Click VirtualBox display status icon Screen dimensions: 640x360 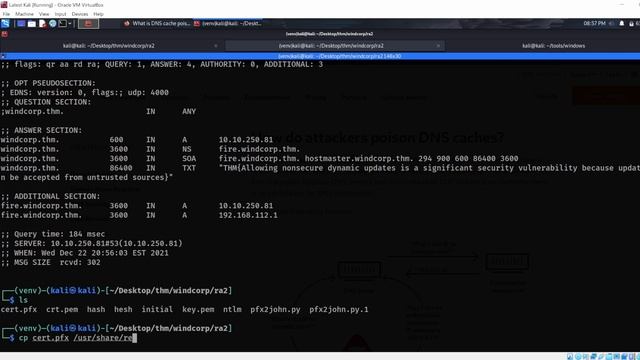[x=616, y=356]
